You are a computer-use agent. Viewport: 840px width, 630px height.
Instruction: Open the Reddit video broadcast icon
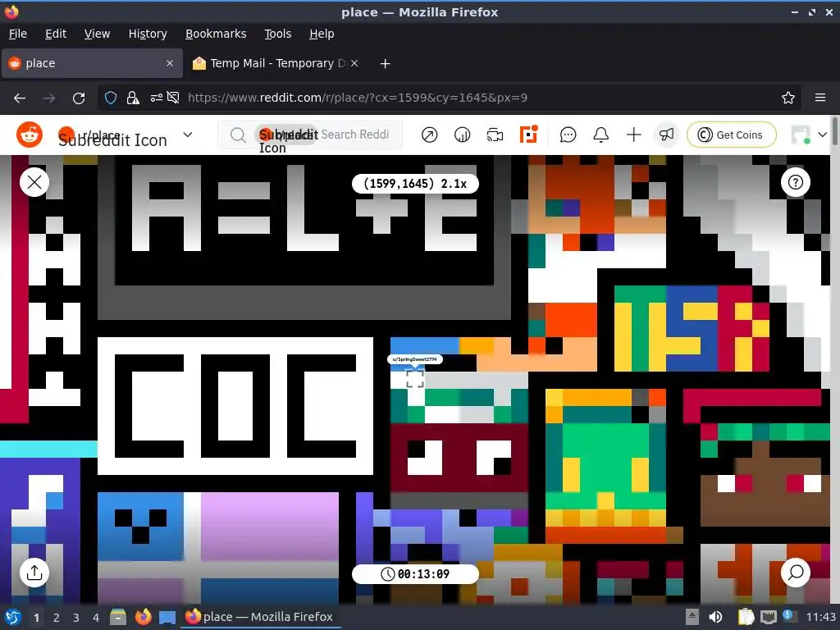(495, 135)
